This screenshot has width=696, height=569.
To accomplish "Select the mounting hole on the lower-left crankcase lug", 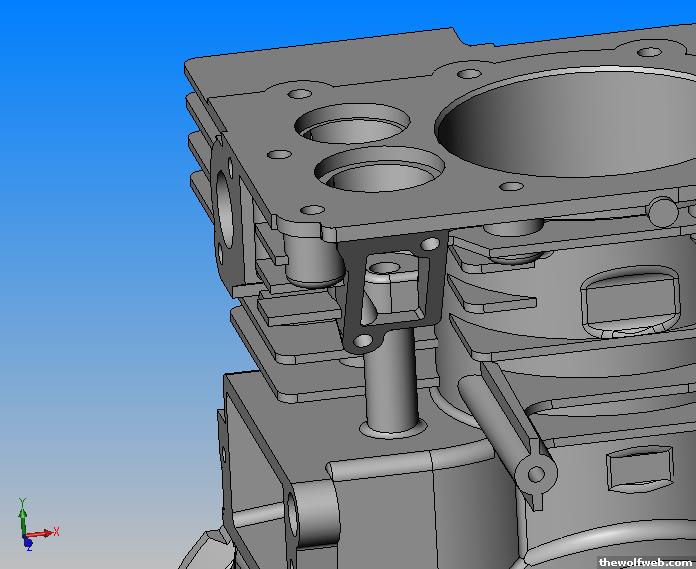I will pos(295,516).
